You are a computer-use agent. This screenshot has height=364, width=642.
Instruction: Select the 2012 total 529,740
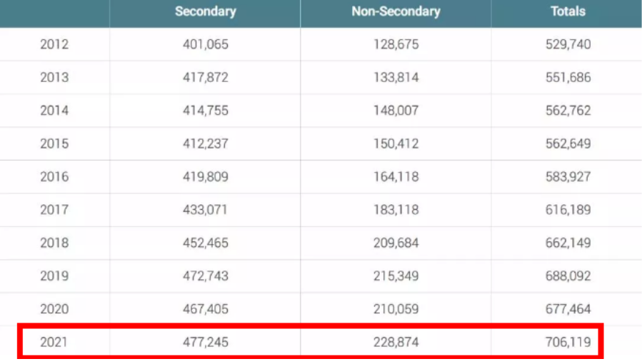[568, 44]
